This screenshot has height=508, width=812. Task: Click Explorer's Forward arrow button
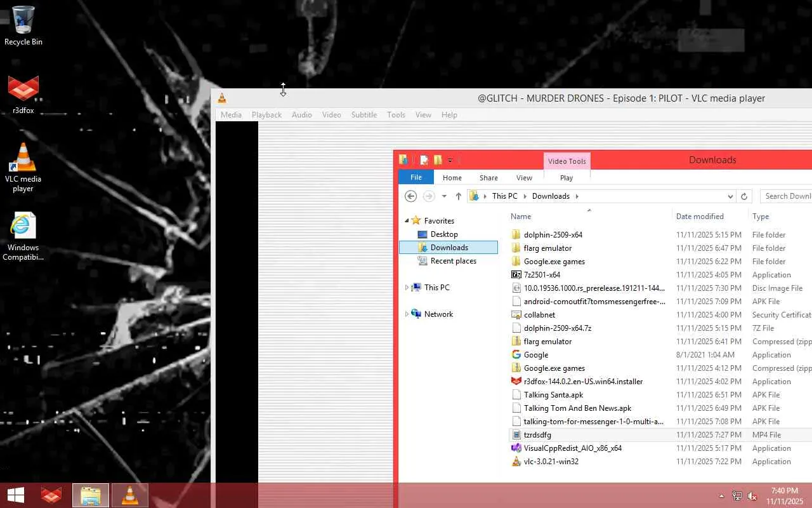pos(429,196)
